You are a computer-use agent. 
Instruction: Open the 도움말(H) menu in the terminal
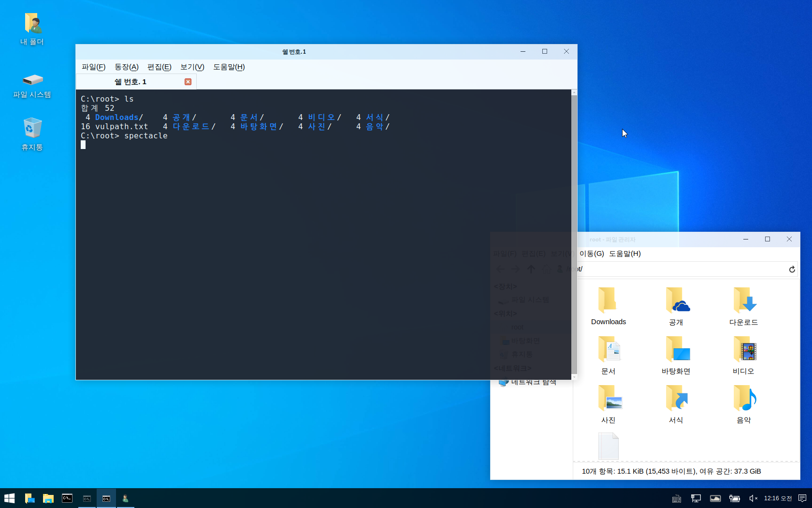(x=229, y=67)
